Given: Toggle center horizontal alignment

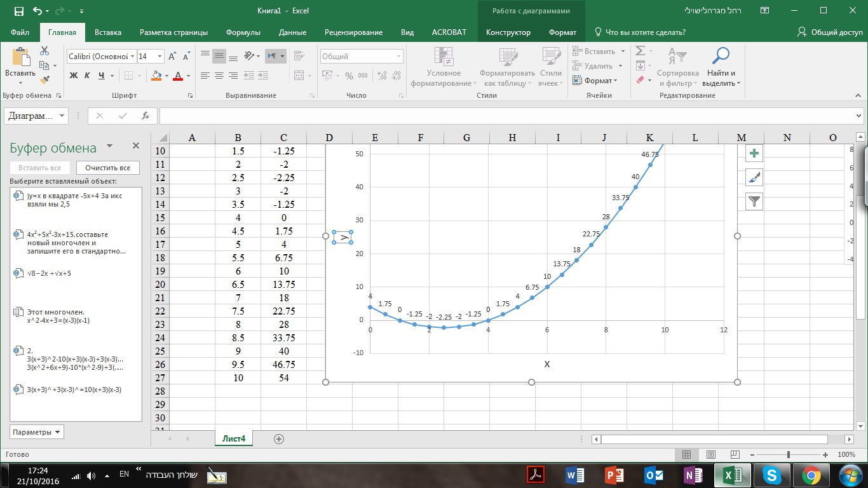Looking at the screenshot, I should [x=219, y=76].
